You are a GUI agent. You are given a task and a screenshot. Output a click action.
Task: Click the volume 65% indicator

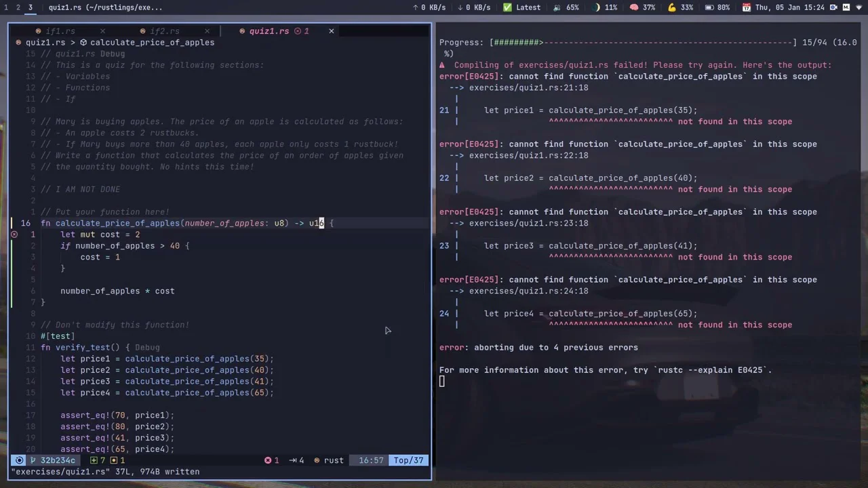point(566,7)
